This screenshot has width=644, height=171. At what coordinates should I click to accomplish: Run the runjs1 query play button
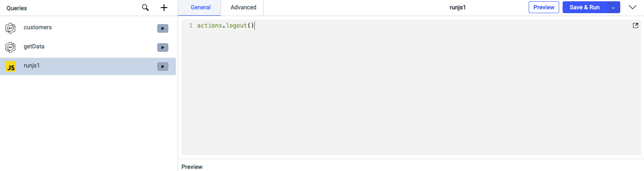click(163, 67)
